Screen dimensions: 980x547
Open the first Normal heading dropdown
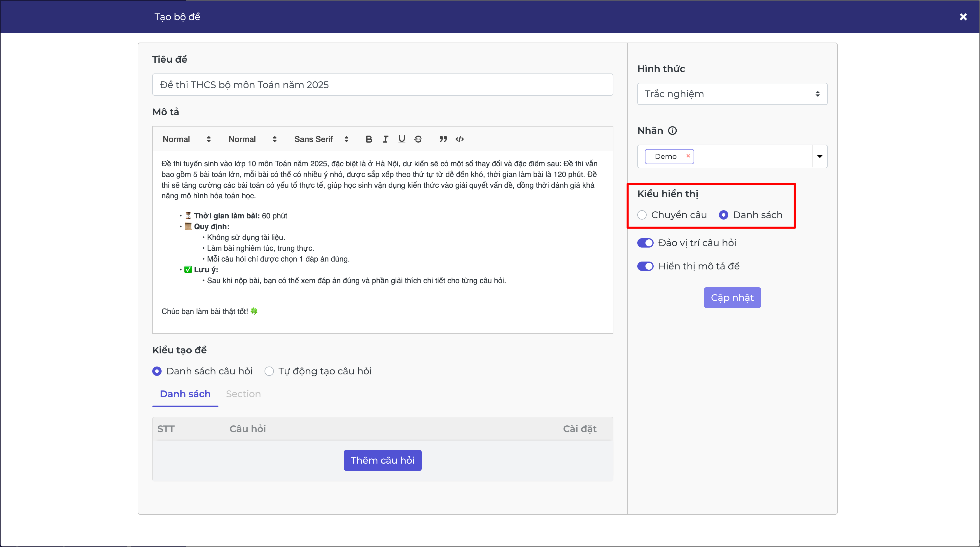click(x=186, y=139)
